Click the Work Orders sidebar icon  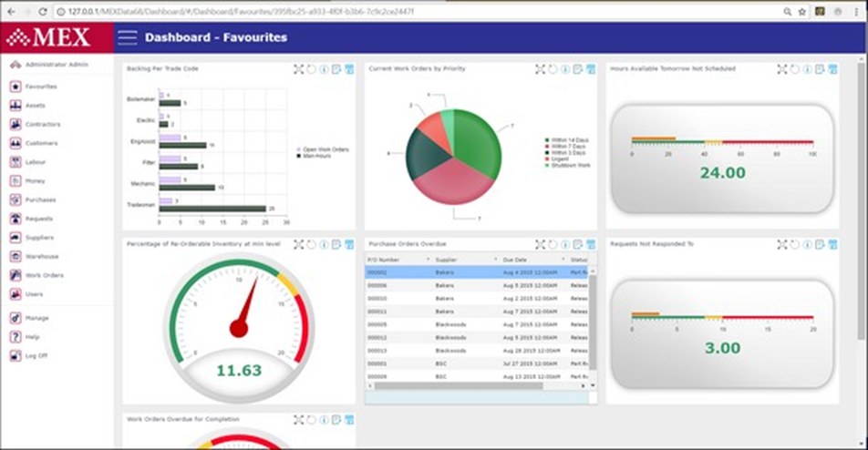pyautogui.click(x=15, y=275)
